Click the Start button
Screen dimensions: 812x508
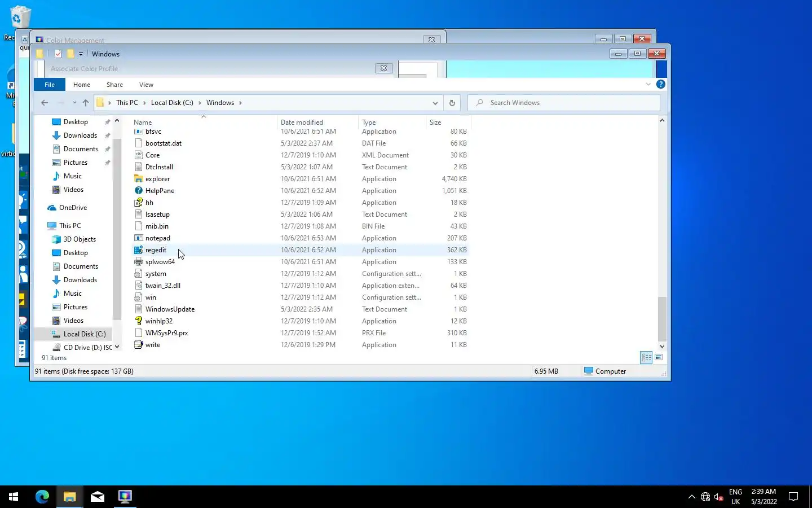point(14,497)
